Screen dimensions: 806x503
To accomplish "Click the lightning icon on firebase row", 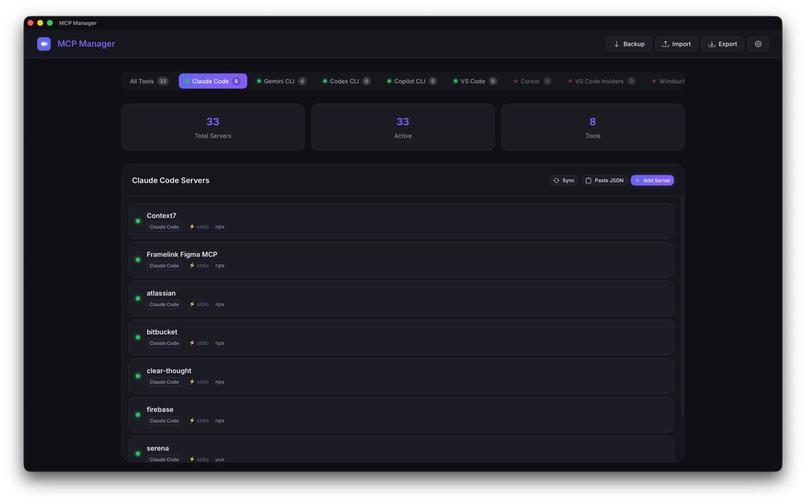I will click(192, 420).
